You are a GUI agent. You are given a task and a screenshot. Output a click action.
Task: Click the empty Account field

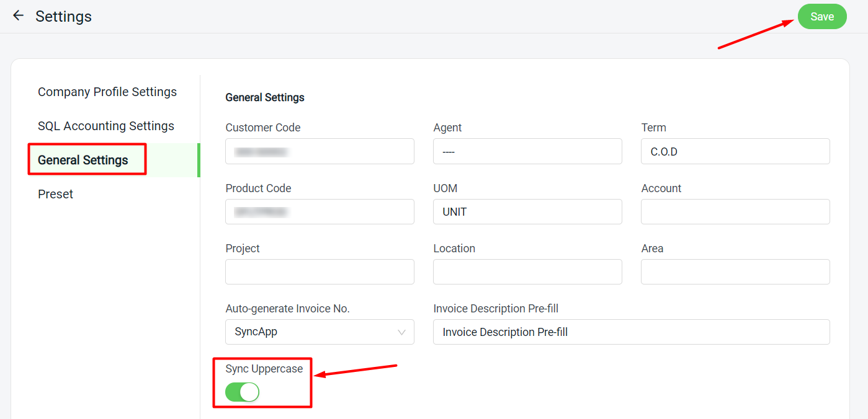pos(735,211)
